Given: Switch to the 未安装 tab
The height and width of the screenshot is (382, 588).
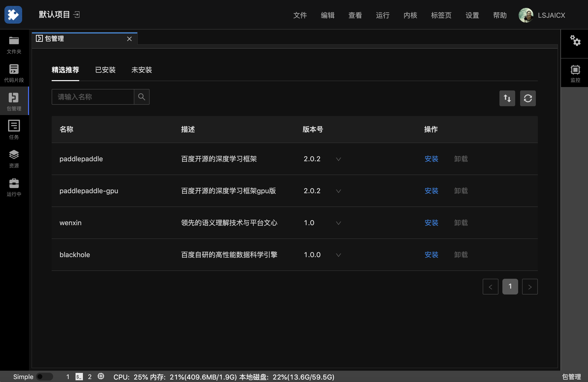Looking at the screenshot, I should point(141,70).
